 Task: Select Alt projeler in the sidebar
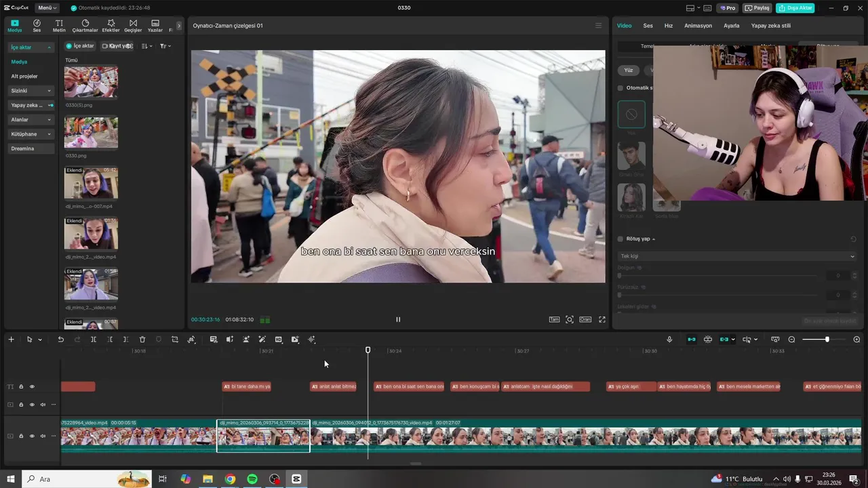click(24, 76)
